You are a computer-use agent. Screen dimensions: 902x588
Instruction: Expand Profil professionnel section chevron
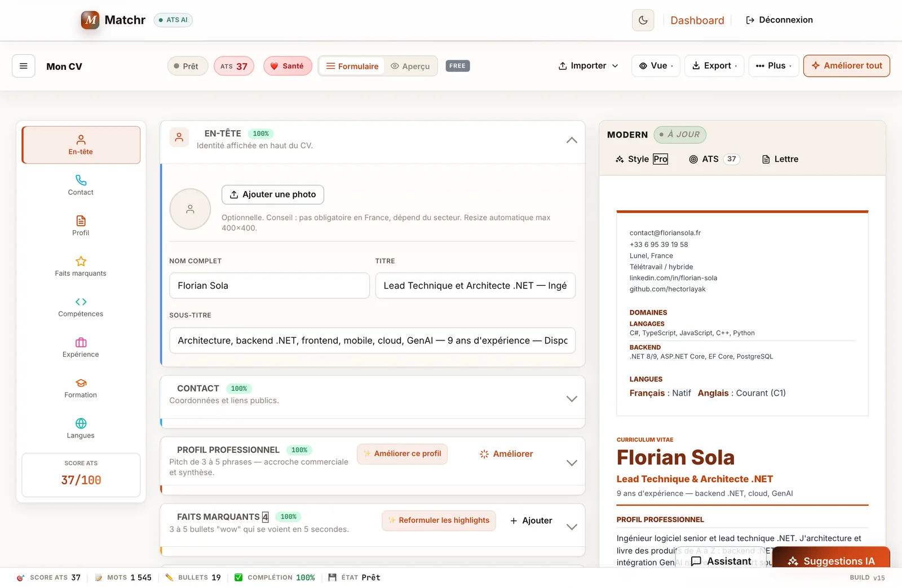click(572, 463)
